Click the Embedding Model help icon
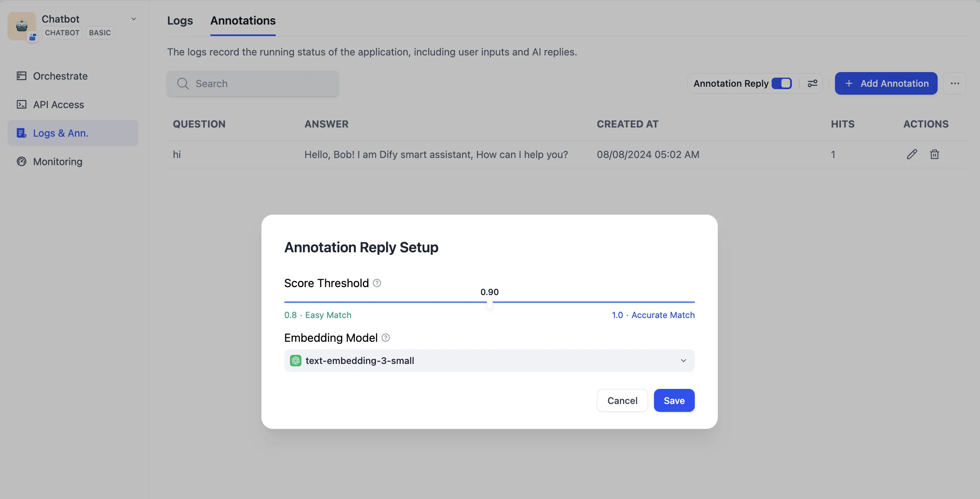980x499 pixels. pos(385,338)
